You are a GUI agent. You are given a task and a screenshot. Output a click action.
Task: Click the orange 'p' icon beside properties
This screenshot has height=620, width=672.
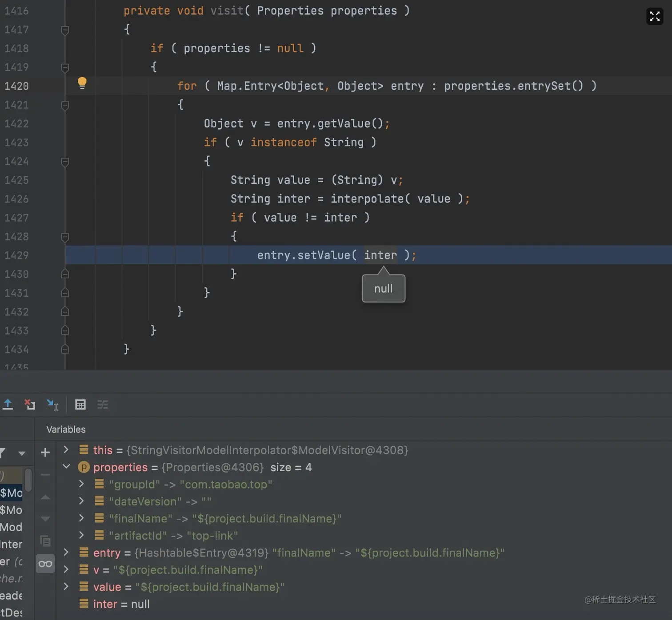point(84,467)
